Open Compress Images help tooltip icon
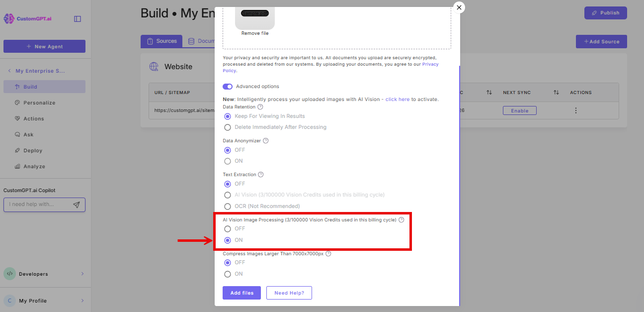 pos(328,254)
